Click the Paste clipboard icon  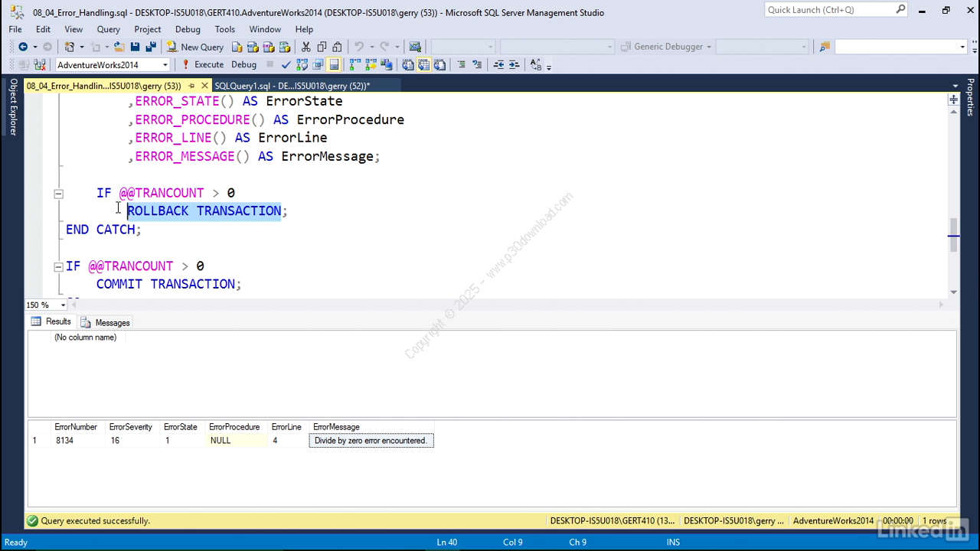[x=337, y=47]
